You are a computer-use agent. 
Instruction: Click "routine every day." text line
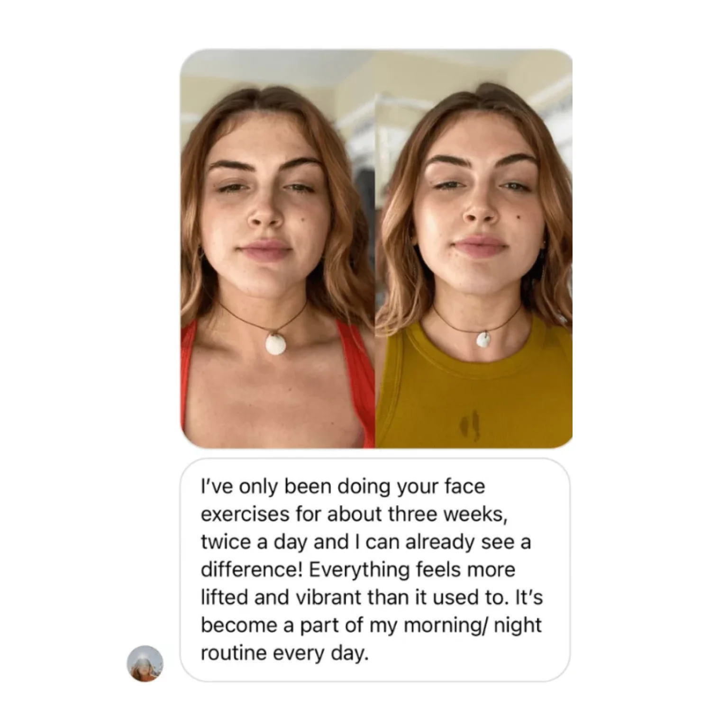pos(284,654)
